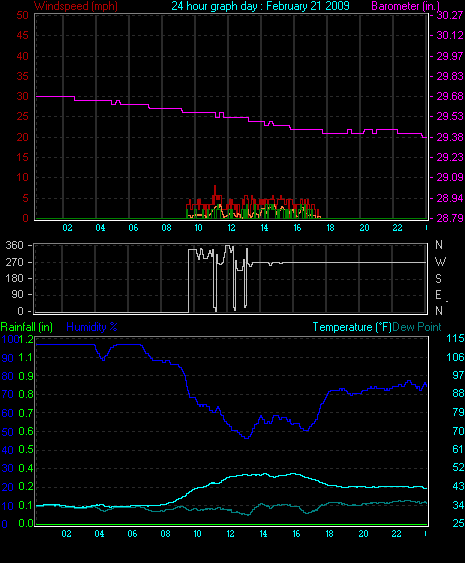Select the 180 wind direction degree label
This screenshot has width=465, height=563.
tap(14, 278)
